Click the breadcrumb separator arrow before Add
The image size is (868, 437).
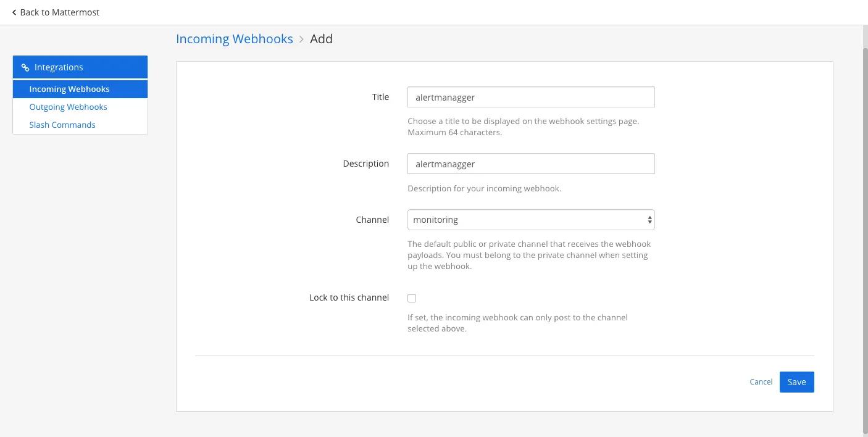[x=301, y=40]
